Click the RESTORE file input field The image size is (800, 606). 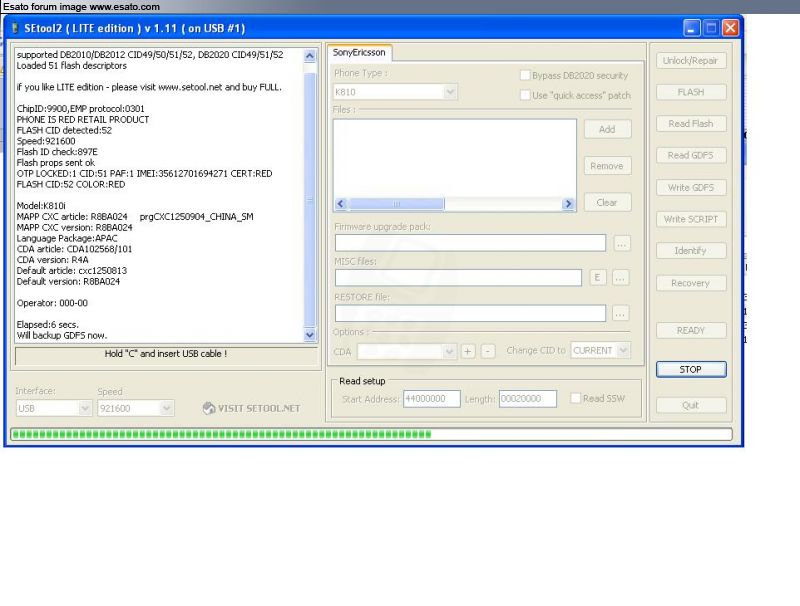click(x=470, y=313)
